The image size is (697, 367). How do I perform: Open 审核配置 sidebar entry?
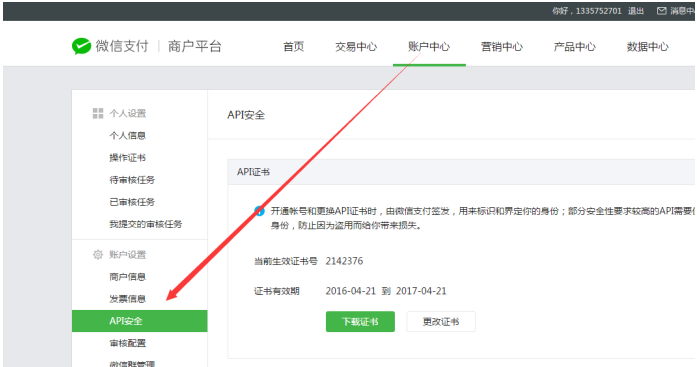coord(128,343)
